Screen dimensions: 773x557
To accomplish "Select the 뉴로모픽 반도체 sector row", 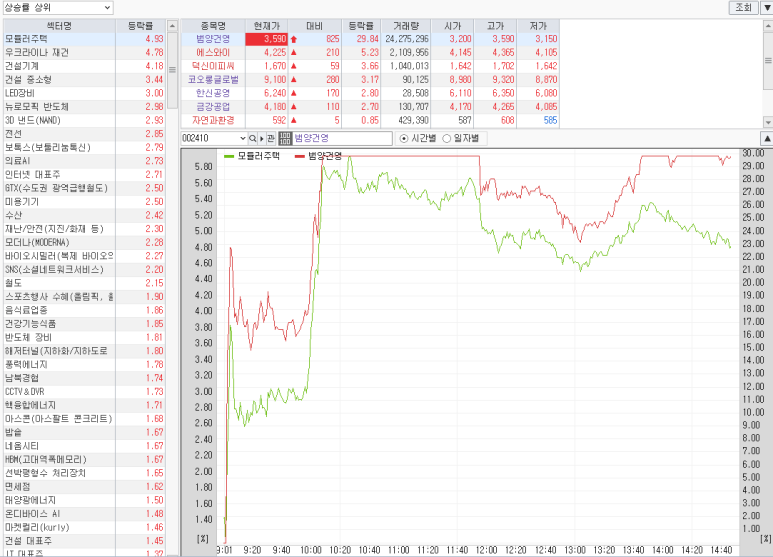I will pos(84,106).
